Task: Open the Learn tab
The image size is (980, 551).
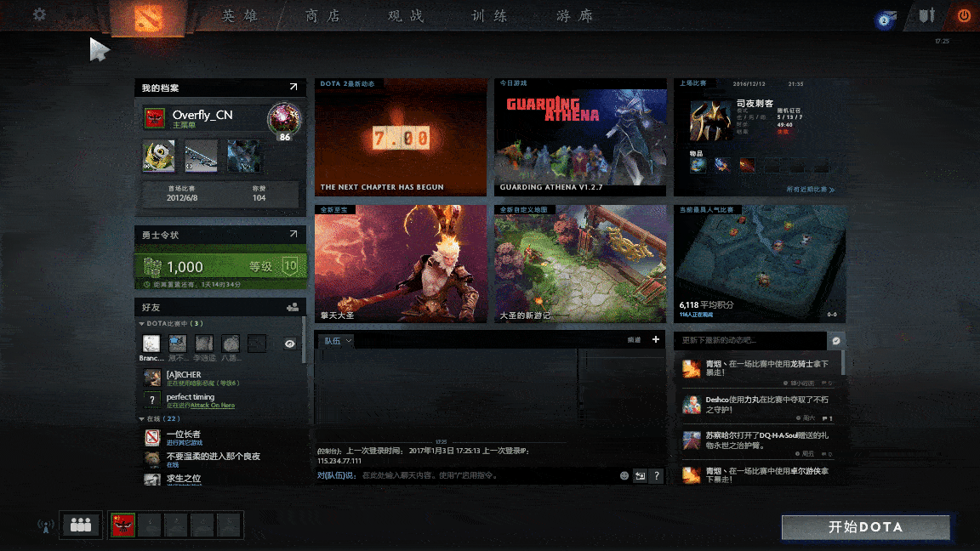Action: coord(489,15)
